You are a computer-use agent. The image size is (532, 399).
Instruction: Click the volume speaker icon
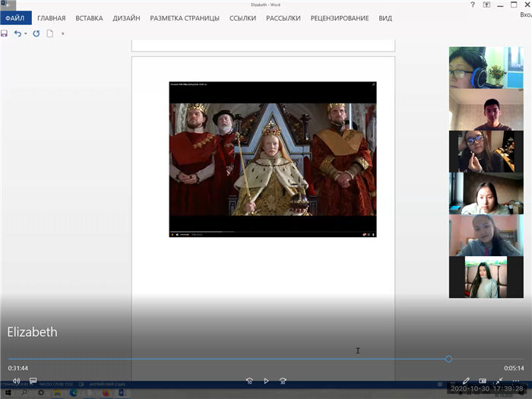point(16,381)
